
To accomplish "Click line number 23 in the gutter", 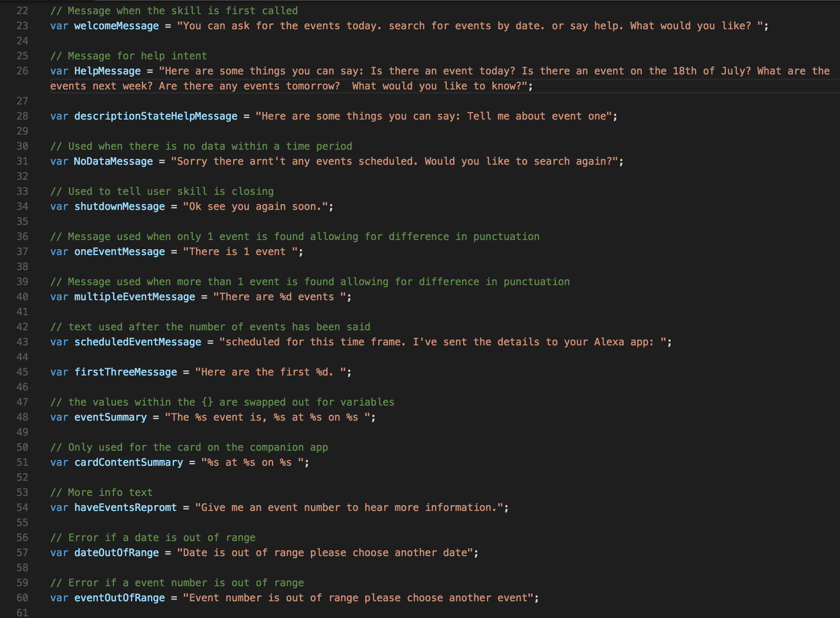I will [x=22, y=26].
